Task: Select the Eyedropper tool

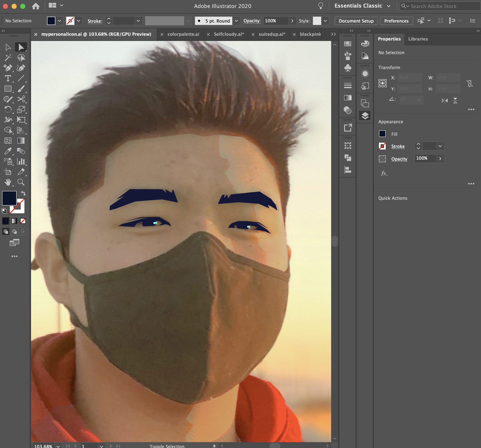Action: (8, 151)
